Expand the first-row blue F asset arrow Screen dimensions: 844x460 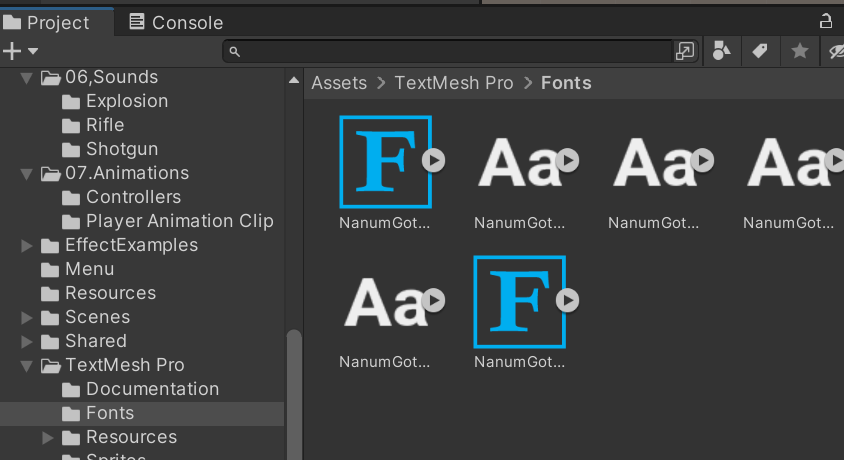point(433,160)
